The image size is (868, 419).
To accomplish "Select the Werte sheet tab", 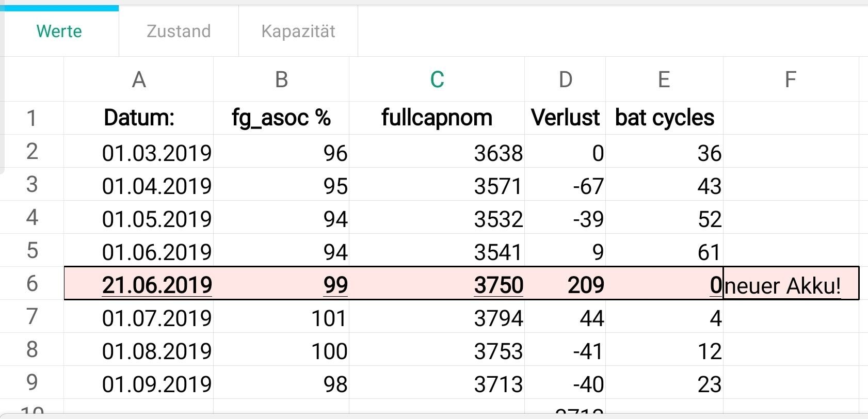I will pos(59,31).
